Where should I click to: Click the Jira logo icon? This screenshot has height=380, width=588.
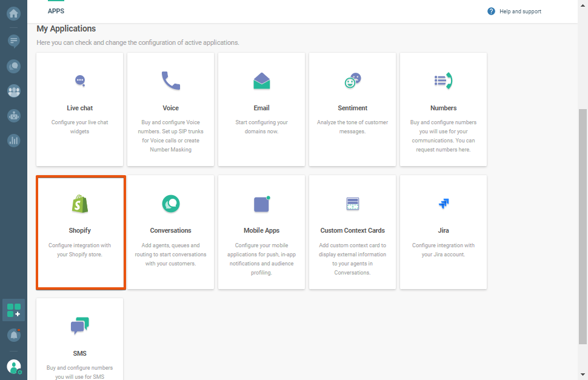[x=443, y=204]
